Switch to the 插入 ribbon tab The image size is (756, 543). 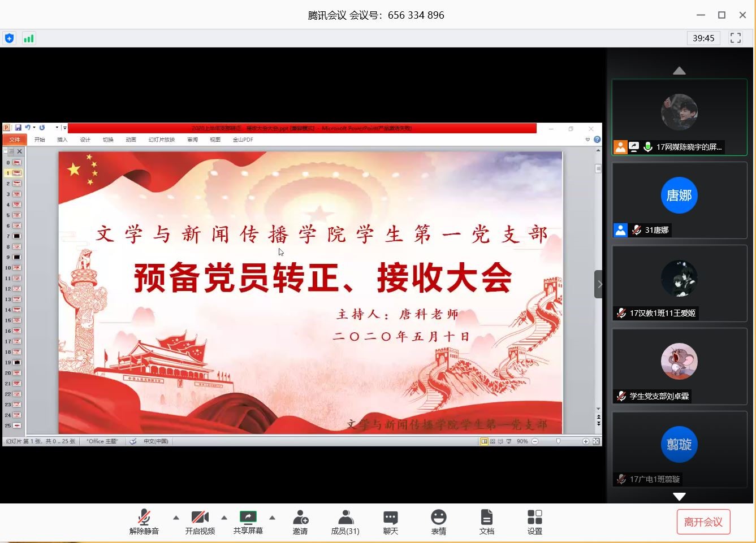click(x=62, y=140)
